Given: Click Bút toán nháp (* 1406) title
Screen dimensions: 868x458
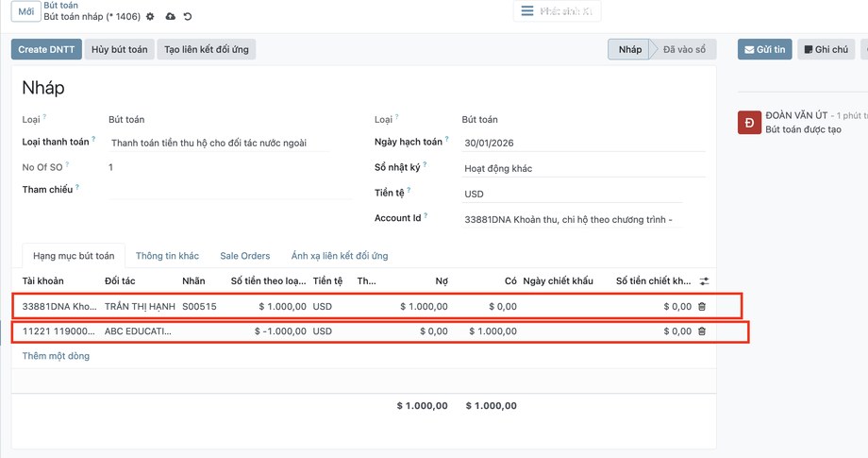Looking at the screenshot, I should coord(92,17).
